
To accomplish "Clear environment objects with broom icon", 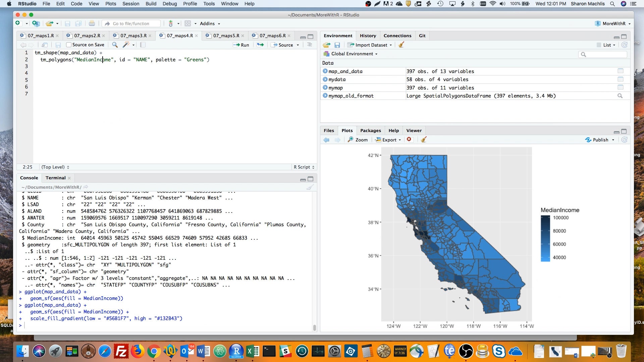I will [x=401, y=45].
